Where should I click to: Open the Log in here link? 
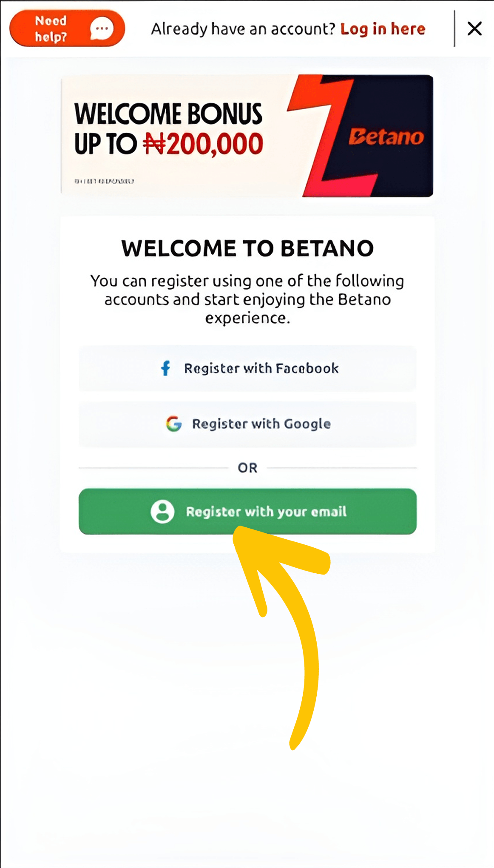(383, 29)
